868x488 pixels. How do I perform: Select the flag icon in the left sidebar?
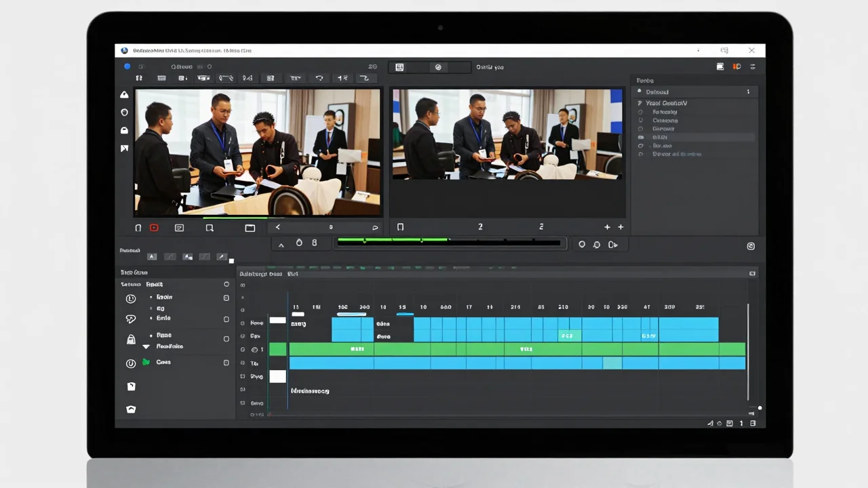click(124, 148)
